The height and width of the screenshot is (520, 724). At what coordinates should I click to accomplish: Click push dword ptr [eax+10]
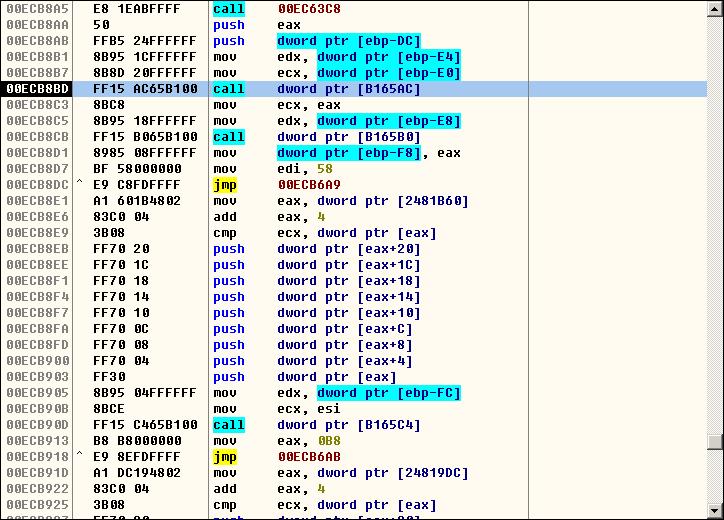tap(317, 313)
